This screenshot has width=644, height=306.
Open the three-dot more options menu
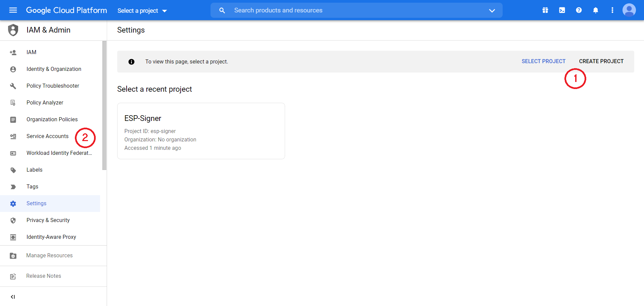[612, 10]
